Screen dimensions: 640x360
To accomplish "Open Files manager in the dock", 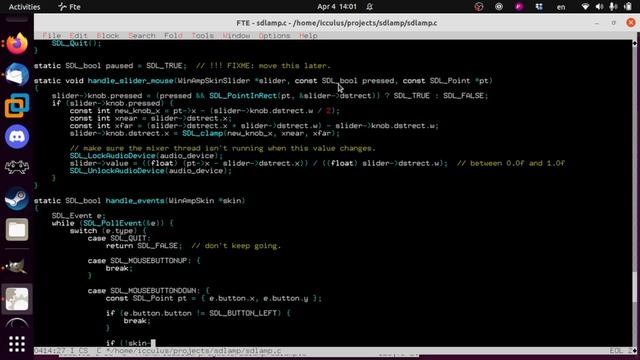I will (x=17, y=230).
